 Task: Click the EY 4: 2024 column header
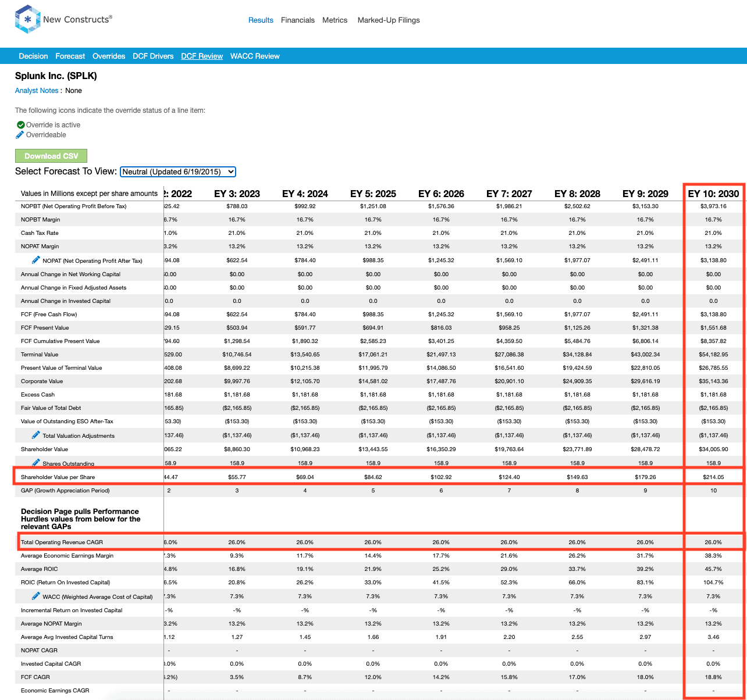[x=305, y=194]
